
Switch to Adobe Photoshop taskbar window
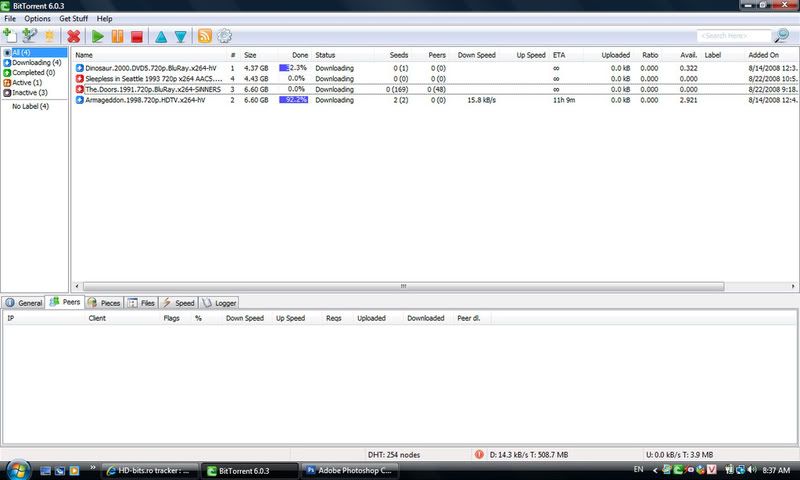point(350,470)
